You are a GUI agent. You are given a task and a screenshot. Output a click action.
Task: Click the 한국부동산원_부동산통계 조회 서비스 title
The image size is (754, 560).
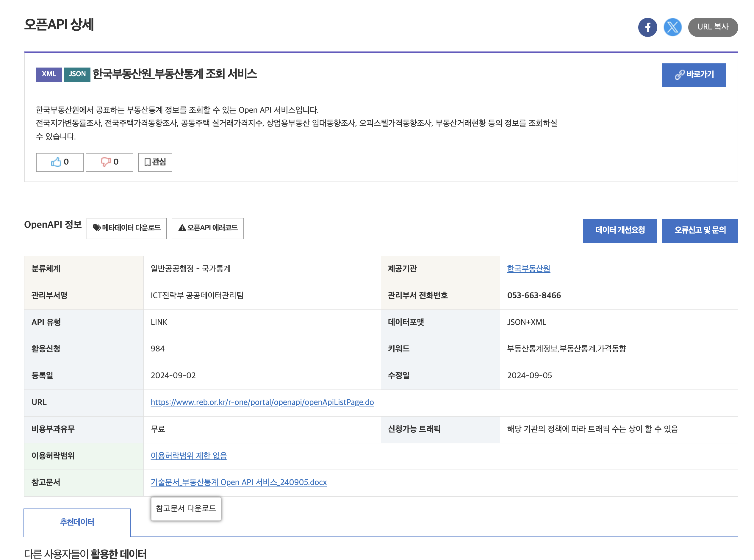point(175,74)
